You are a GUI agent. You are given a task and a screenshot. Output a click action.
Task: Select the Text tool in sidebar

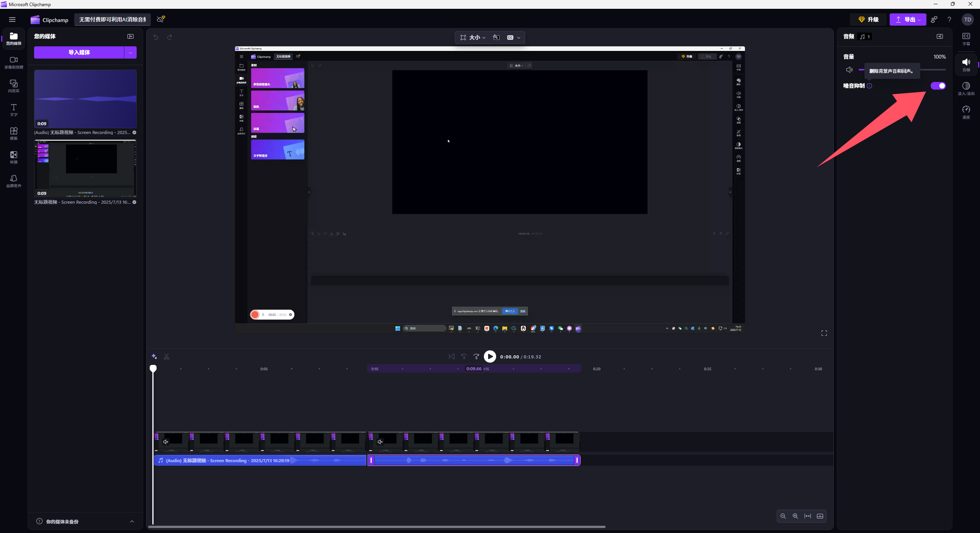point(14,110)
